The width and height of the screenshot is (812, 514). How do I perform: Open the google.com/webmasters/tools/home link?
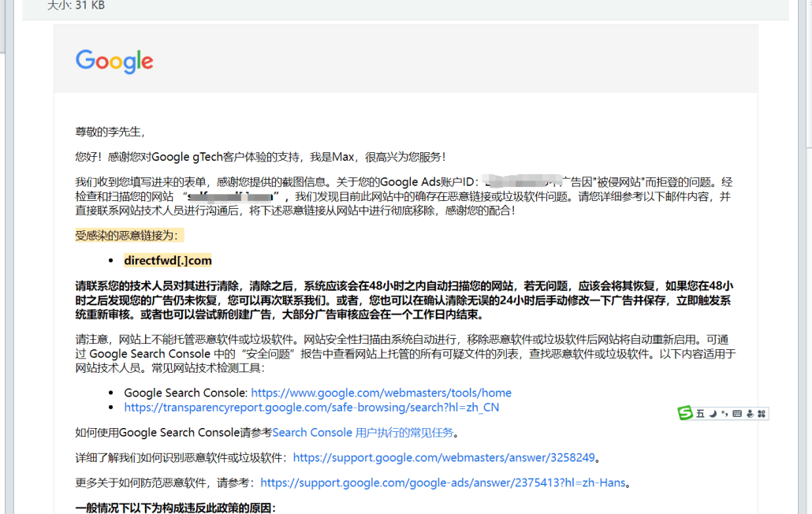(x=381, y=393)
